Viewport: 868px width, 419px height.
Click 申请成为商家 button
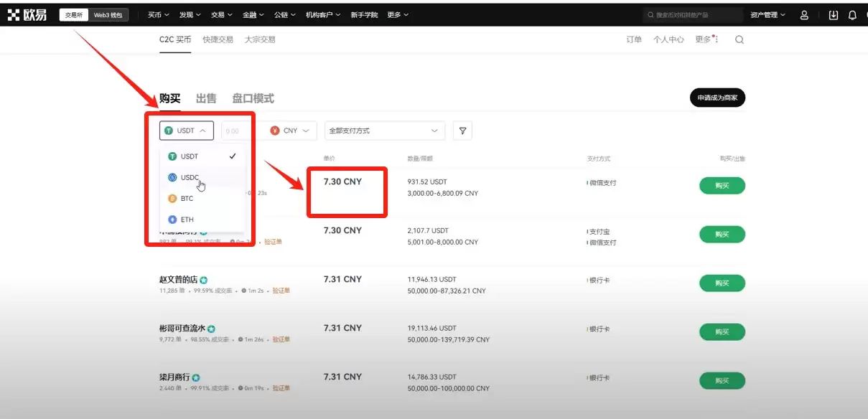click(717, 98)
